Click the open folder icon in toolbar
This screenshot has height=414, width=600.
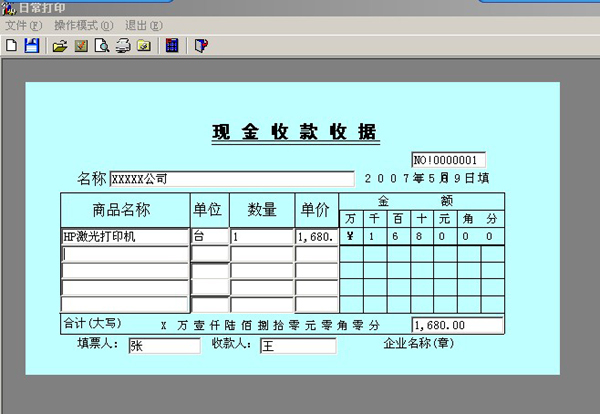coord(60,45)
